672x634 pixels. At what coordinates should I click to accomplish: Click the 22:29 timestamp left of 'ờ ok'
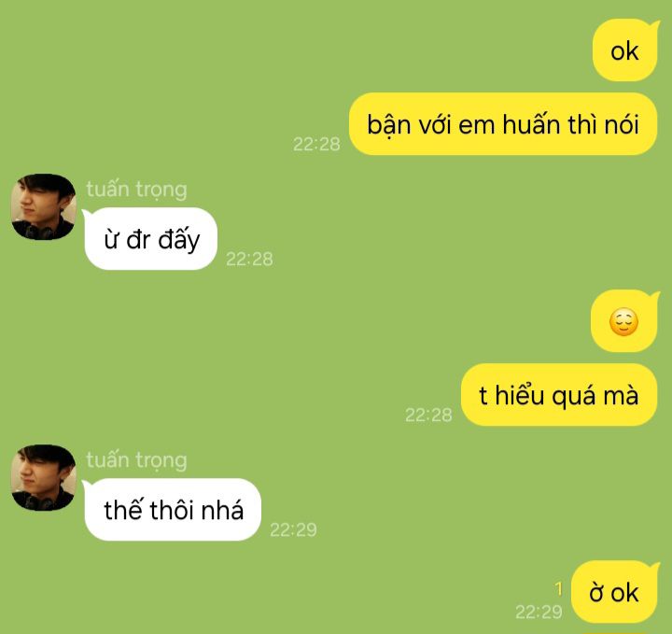pos(539,612)
